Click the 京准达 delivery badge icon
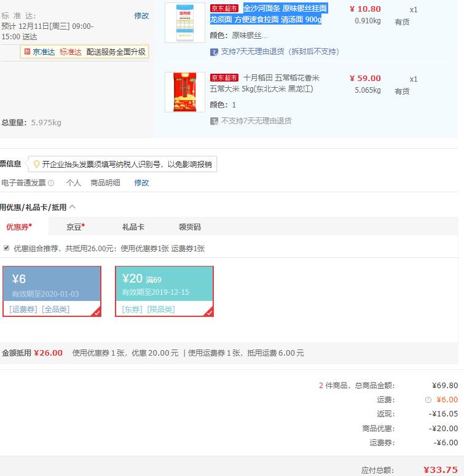 (x=27, y=52)
